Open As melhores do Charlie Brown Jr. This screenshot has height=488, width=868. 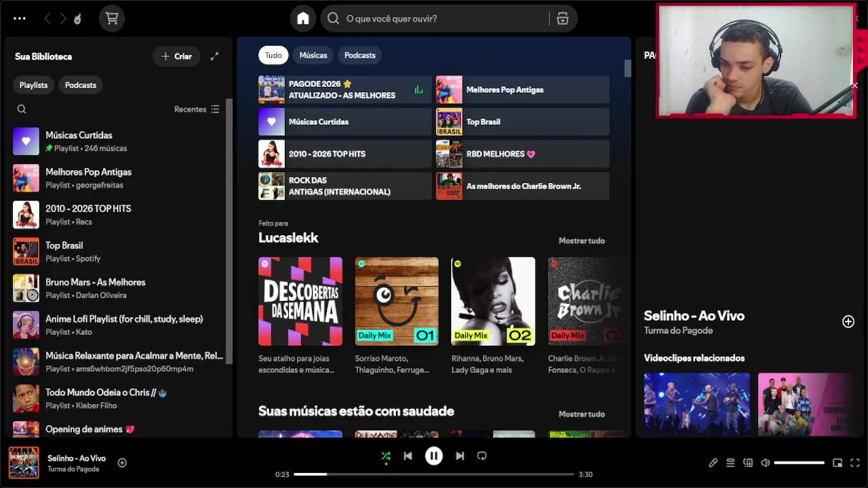tap(522, 186)
